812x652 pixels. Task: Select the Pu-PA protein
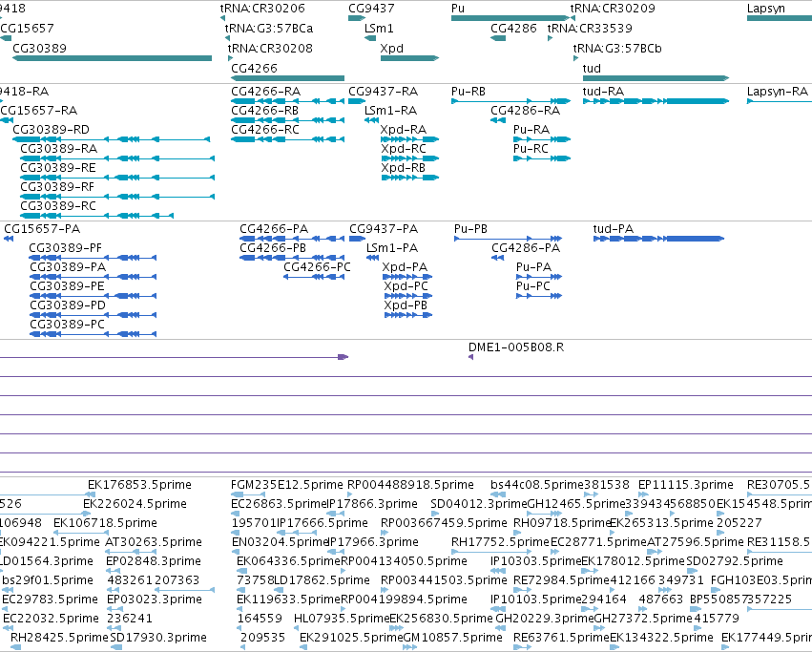(x=534, y=267)
